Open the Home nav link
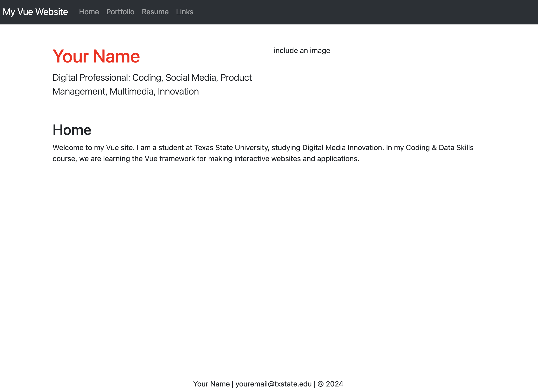Image resolution: width=538 pixels, height=392 pixels. [89, 12]
